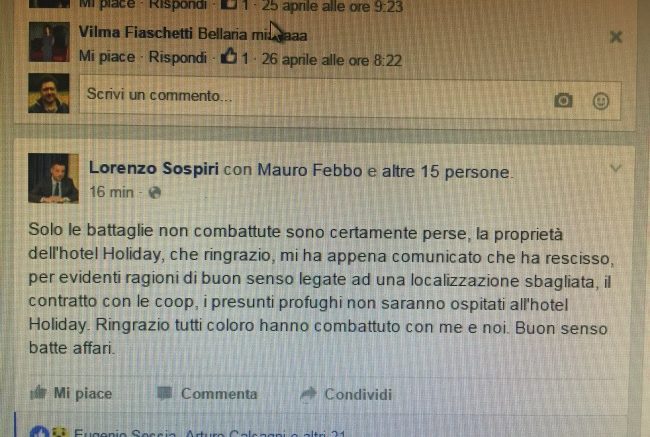Open the reactions icons next to Eugenio Seccia
Screen dimensions: 650x437
click(x=49, y=432)
